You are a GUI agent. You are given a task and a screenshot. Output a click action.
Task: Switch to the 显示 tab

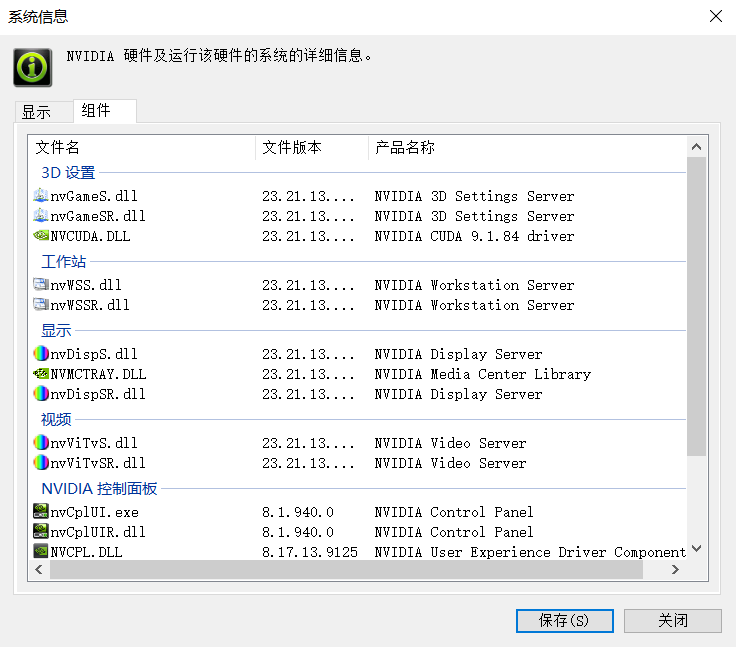coord(44,112)
